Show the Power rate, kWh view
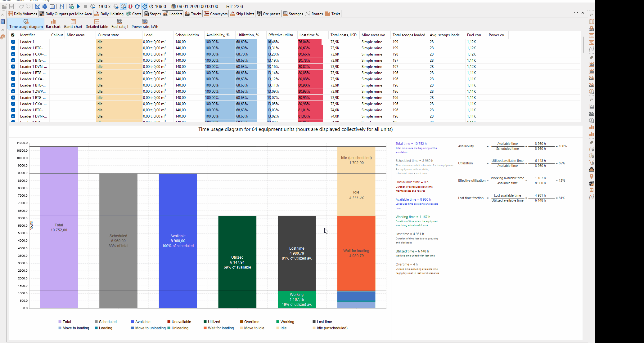 [x=145, y=24]
